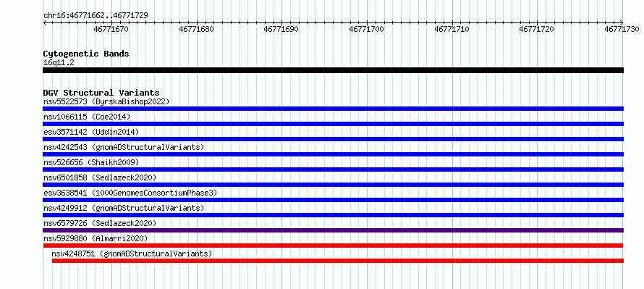644x289 pixels.
Task: Click the purple bar under nsv6579726
Action: tap(333, 230)
